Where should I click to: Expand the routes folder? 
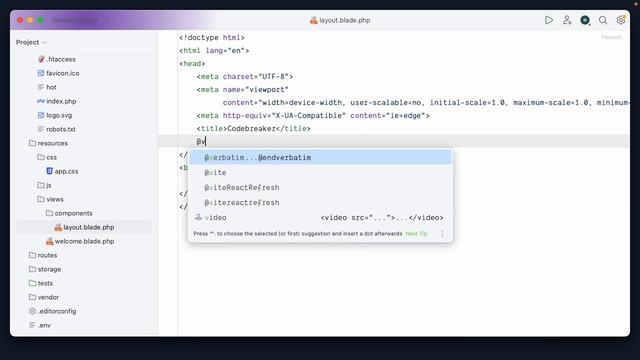pyautogui.click(x=43, y=255)
